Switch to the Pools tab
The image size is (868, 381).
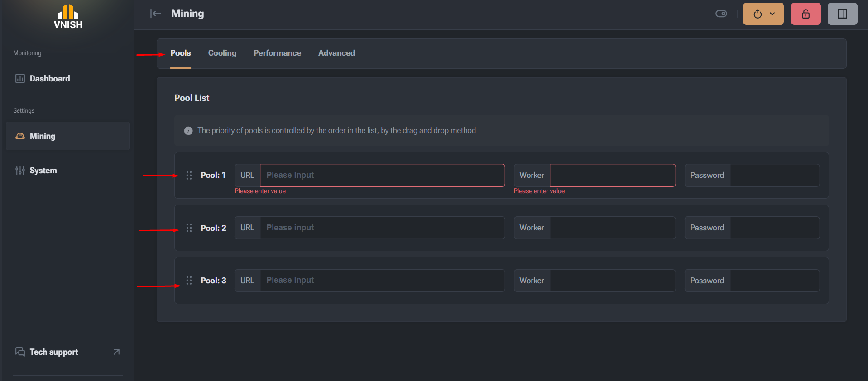click(181, 53)
